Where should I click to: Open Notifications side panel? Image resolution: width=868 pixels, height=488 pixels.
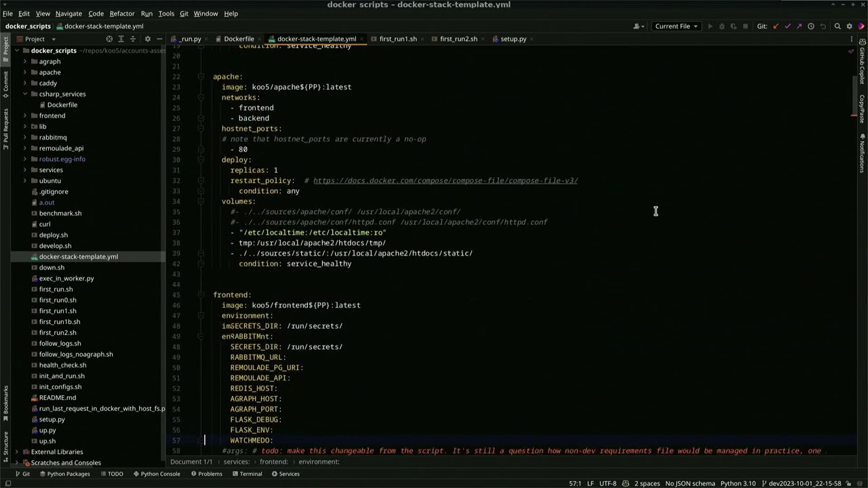862,153
